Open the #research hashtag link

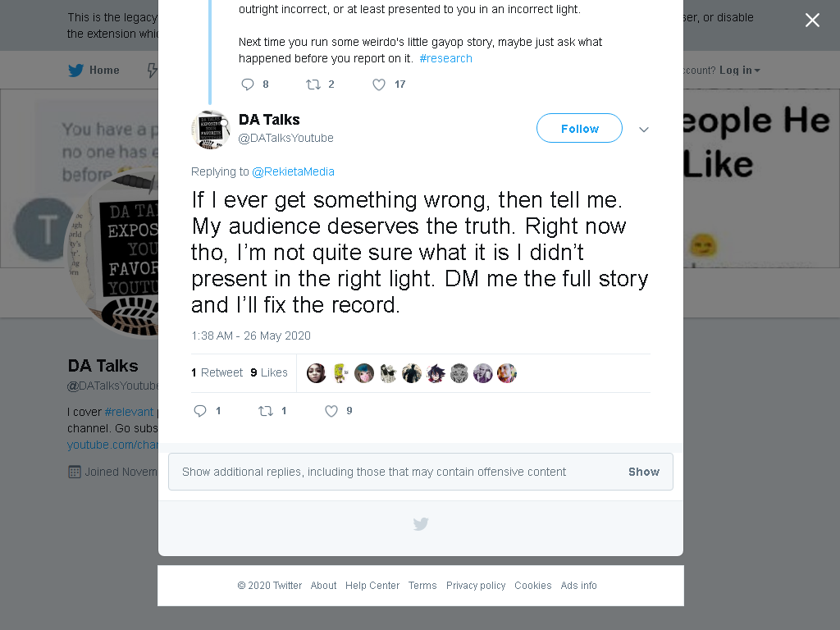pyautogui.click(x=445, y=58)
